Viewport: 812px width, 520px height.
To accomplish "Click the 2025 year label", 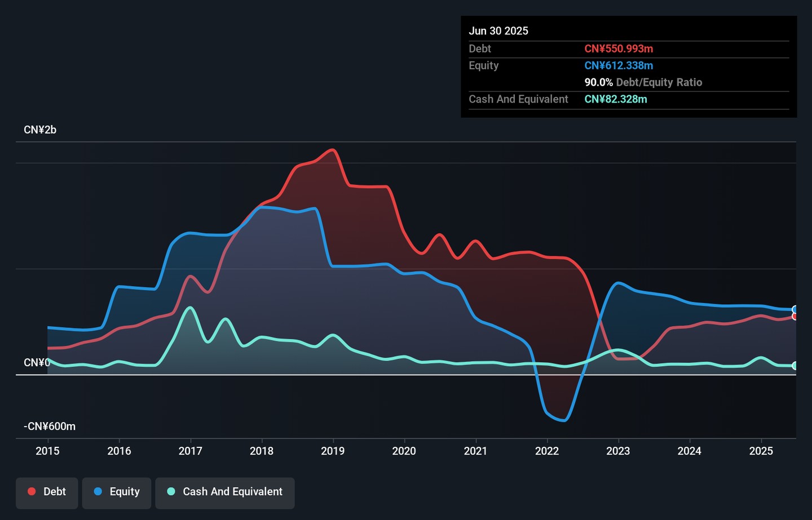I will 761,451.
